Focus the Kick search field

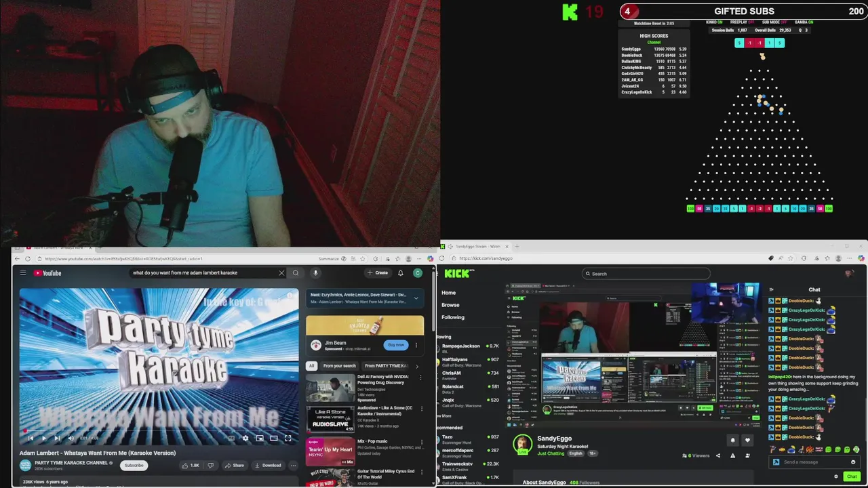coord(646,274)
